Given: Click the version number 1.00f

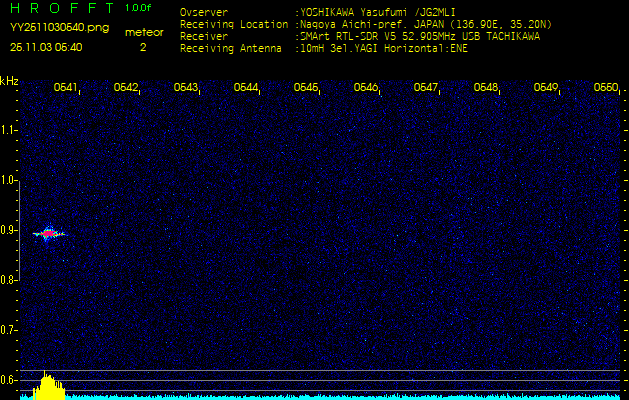Looking at the screenshot, I should click(138, 8).
